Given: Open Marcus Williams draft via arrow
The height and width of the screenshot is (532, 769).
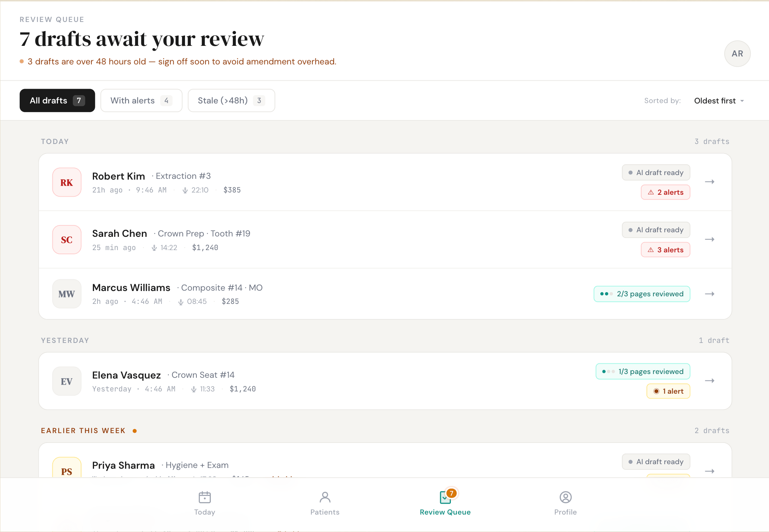Looking at the screenshot, I should coord(709,294).
